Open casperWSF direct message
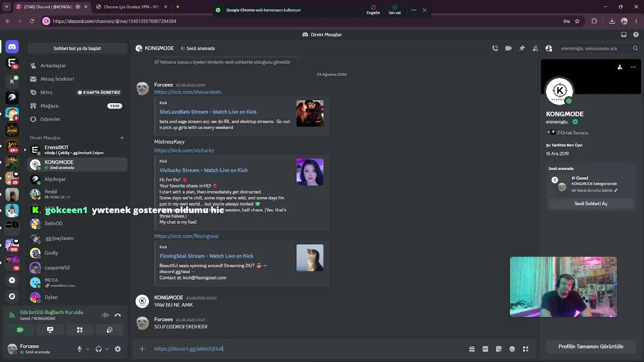The height and width of the screenshot is (362, 644). pos(77,268)
